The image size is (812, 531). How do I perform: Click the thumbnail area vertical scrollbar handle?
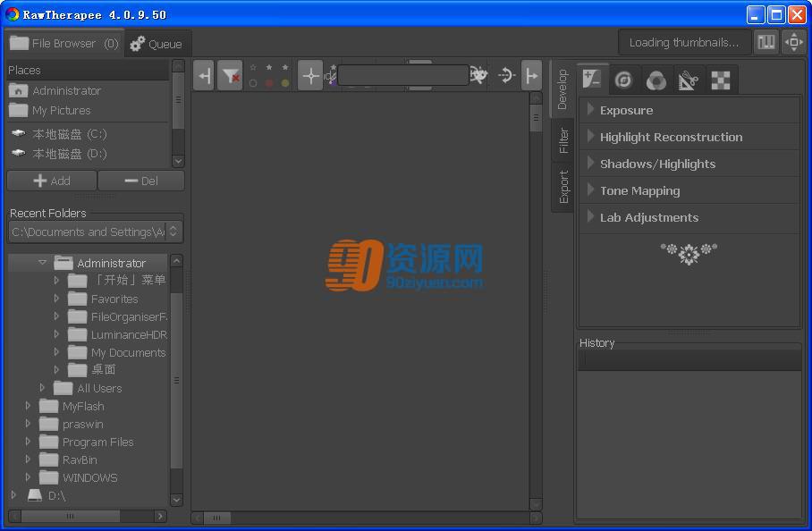coord(536,117)
